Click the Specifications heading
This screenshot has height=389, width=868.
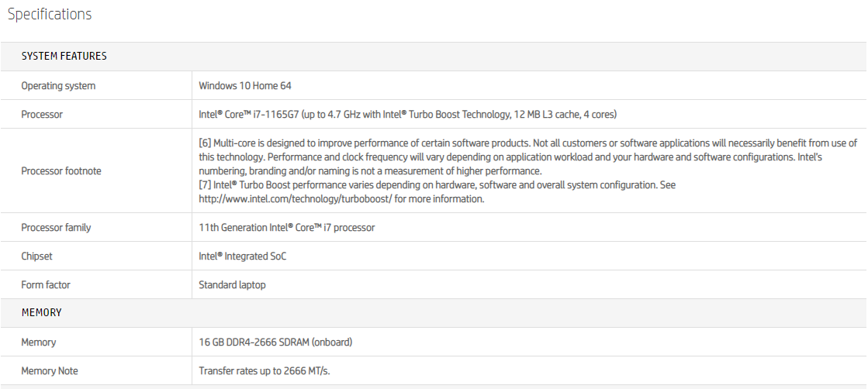[x=50, y=15]
